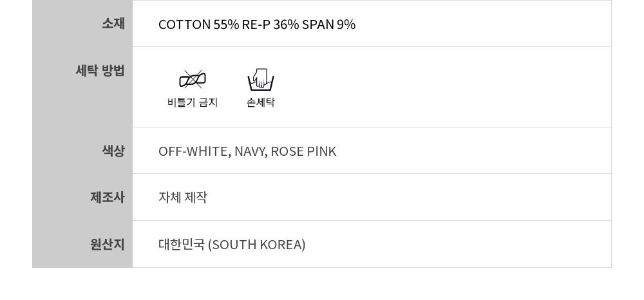
Task: Click the 대한민국 origin text
Action: (182, 245)
